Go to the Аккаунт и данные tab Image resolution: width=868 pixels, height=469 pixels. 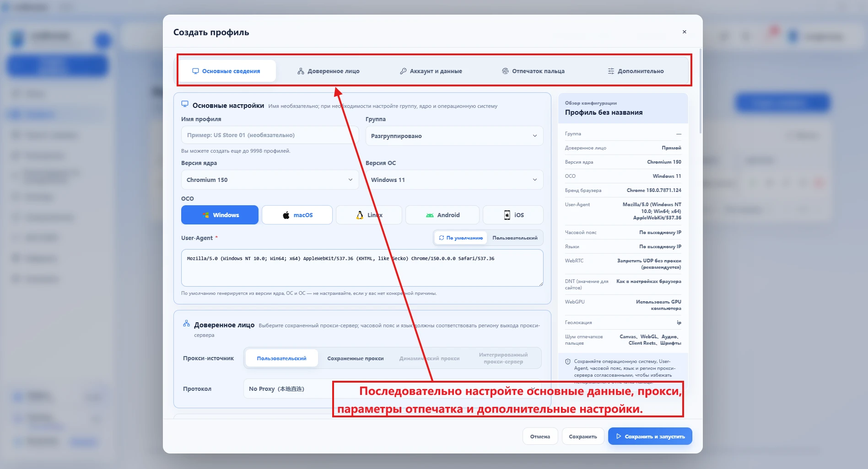pyautogui.click(x=431, y=71)
